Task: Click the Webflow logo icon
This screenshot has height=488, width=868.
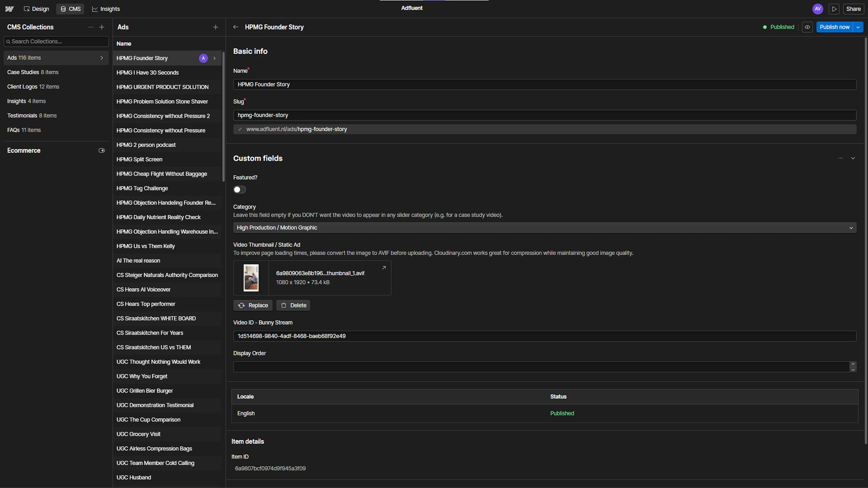Action: (x=9, y=9)
